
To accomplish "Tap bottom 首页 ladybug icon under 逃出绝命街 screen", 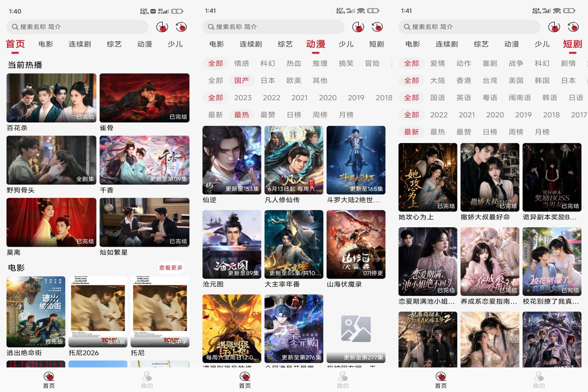I will [x=49, y=376].
